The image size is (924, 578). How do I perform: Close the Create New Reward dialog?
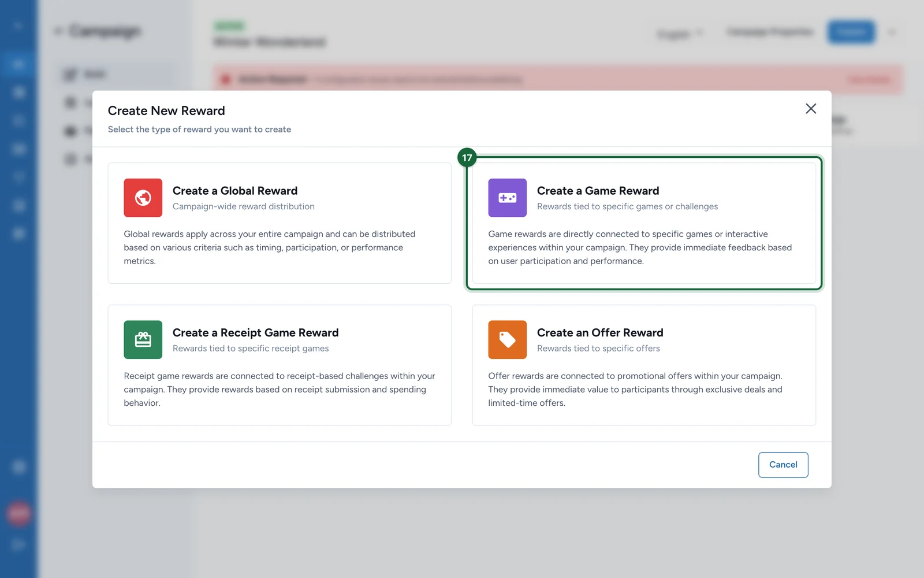click(x=811, y=109)
